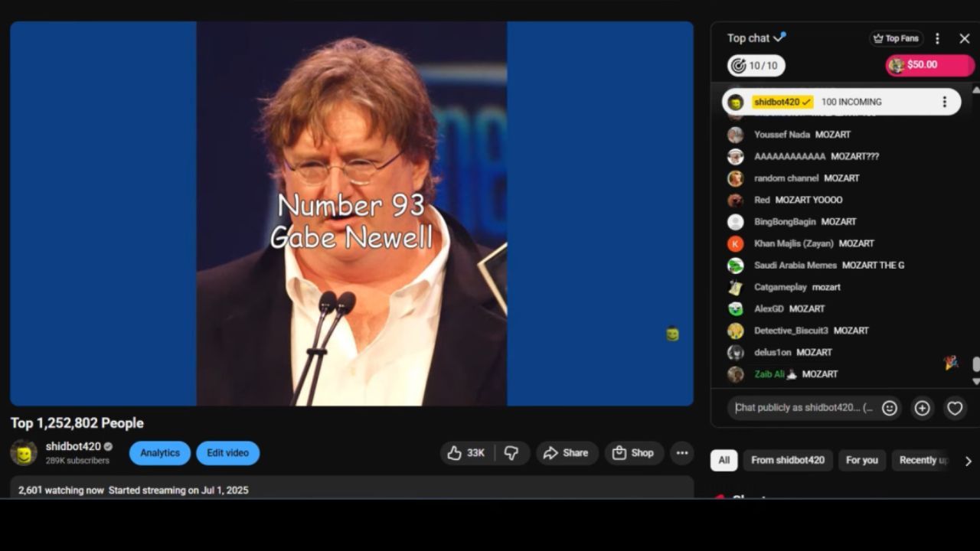Select the 'From shidbot420' filter chip
The image size is (980, 551).
click(787, 460)
